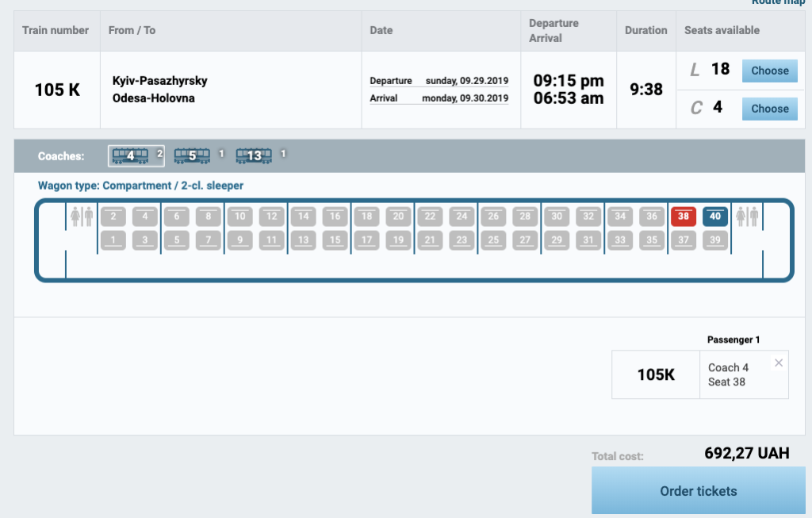This screenshot has width=812, height=518.
Task: Select available seat 40
Action: pos(715,216)
